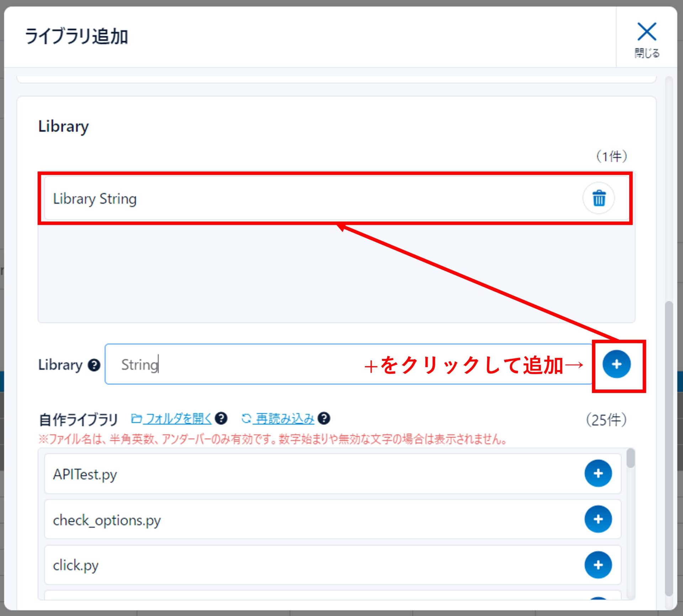The height and width of the screenshot is (616, 683).
Task: Click help icon next to フォルダを開く
Action: pyautogui.click(x=221, y=418)
